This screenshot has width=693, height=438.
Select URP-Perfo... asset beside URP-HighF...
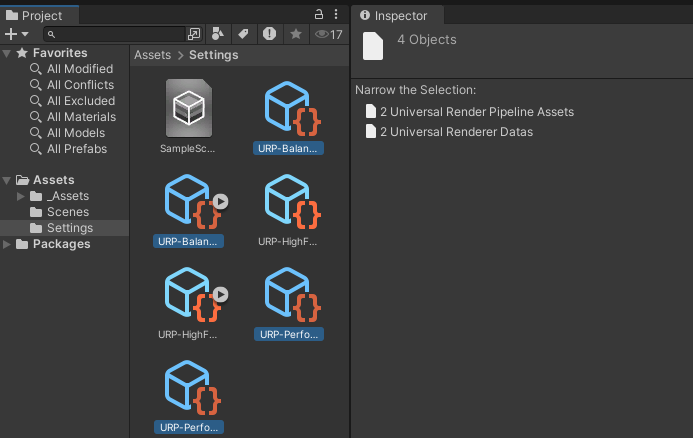[288, 302]
